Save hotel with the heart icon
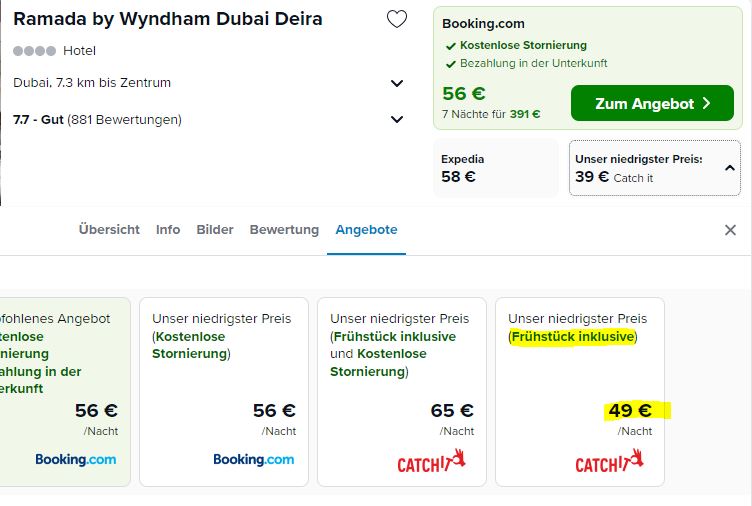 pos(397,19)
